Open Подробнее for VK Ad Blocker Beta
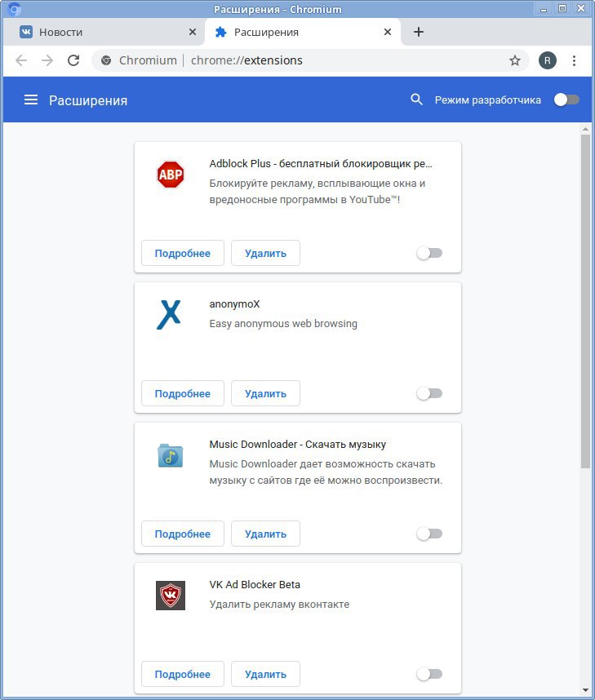This screenshot has width=595, height=700. click(x=183, y=674)
